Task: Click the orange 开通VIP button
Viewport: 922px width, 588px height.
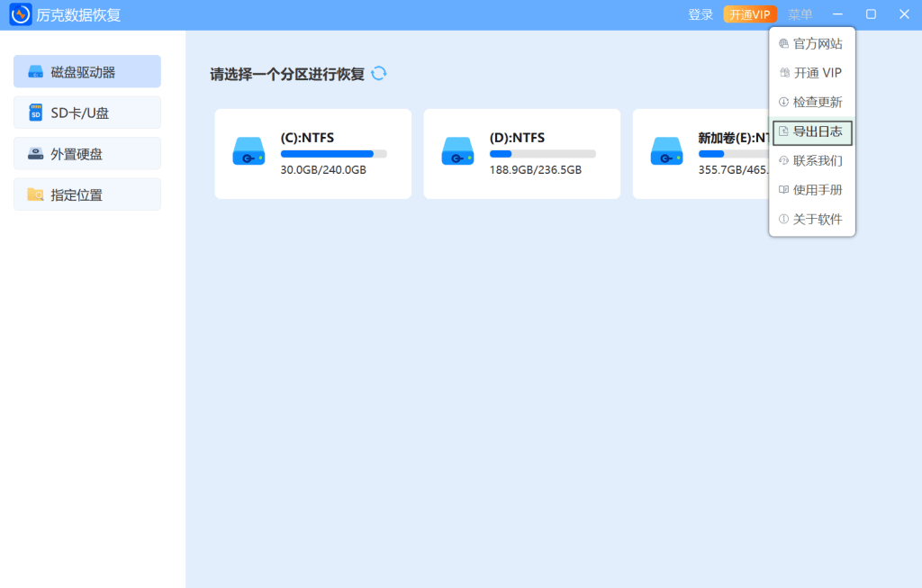Action: coord(750,14)
